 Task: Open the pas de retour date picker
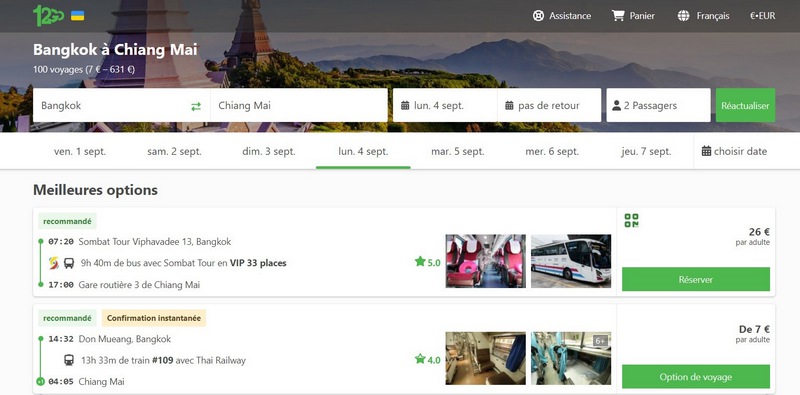tap(549, 105)
